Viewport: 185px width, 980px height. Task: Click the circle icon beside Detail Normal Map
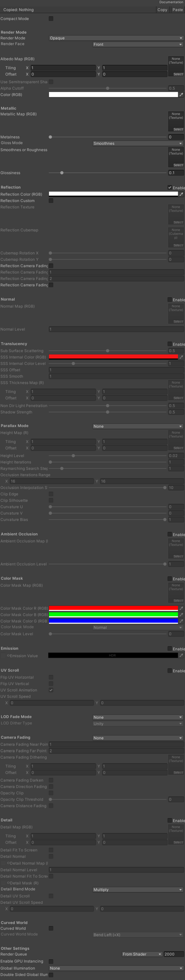(x=8, y=863)
